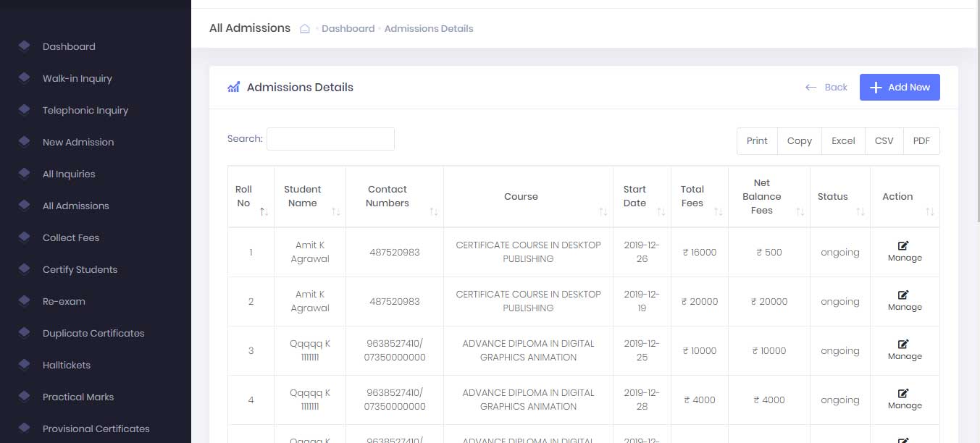
Task: Click the diamond icon beside Telephonic Inquiry
Action: tap(24, 110)
